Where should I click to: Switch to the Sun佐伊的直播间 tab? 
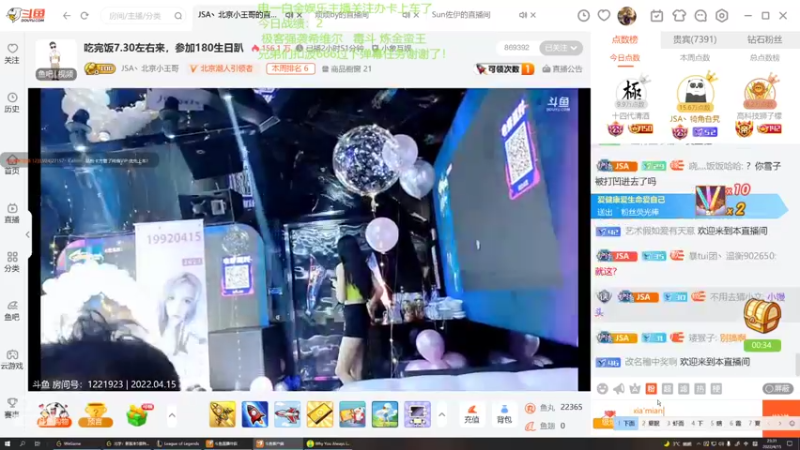point(461,15)
